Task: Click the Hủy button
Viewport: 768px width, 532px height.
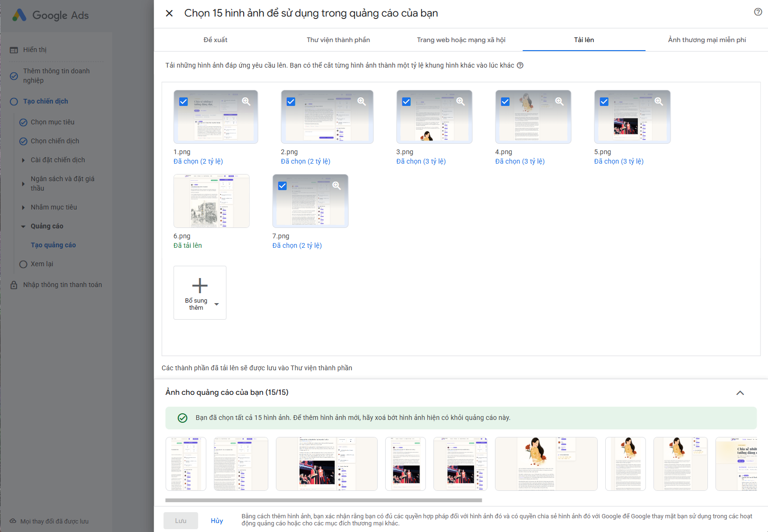Action: (x=217, y=521)
